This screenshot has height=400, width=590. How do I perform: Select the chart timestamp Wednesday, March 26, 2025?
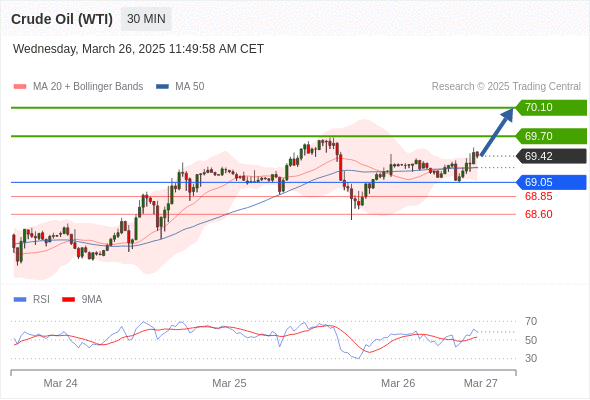[138, 49]
